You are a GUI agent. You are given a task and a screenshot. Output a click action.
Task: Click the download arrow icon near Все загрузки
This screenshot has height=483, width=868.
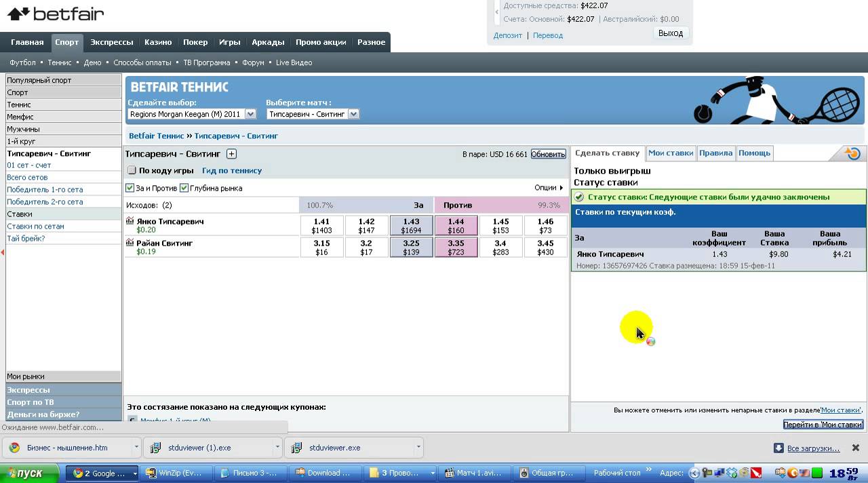click(778, 448)
